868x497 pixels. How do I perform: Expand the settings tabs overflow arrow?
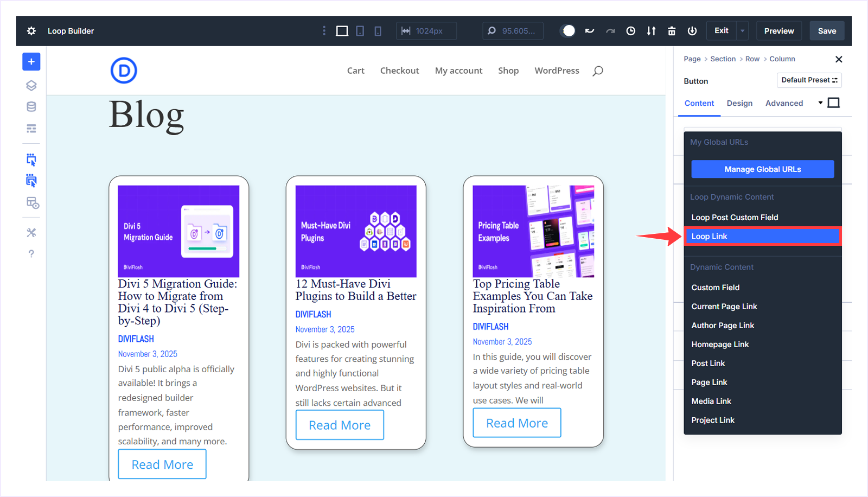[x=820, y=103]
